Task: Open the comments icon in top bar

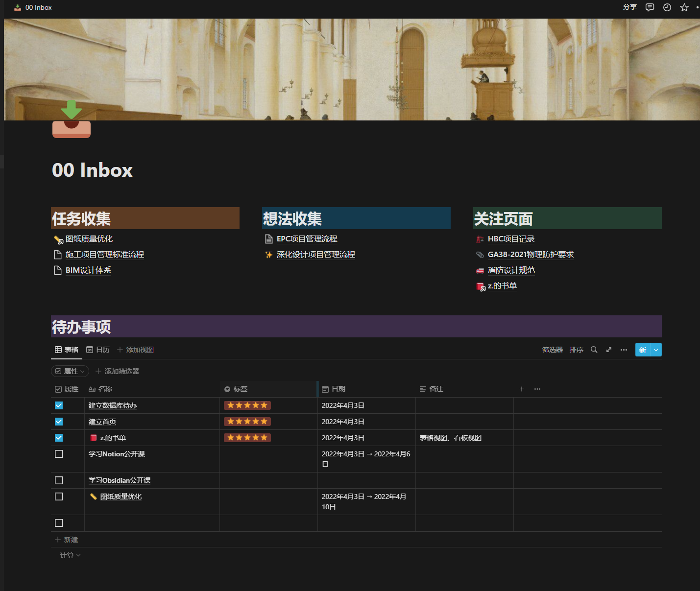Action: click(650, 7)
